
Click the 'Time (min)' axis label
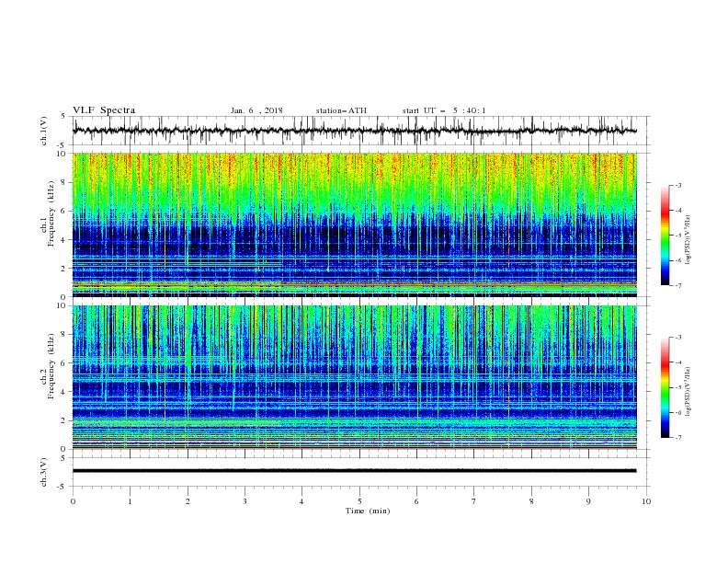click(x=368, y=511)
